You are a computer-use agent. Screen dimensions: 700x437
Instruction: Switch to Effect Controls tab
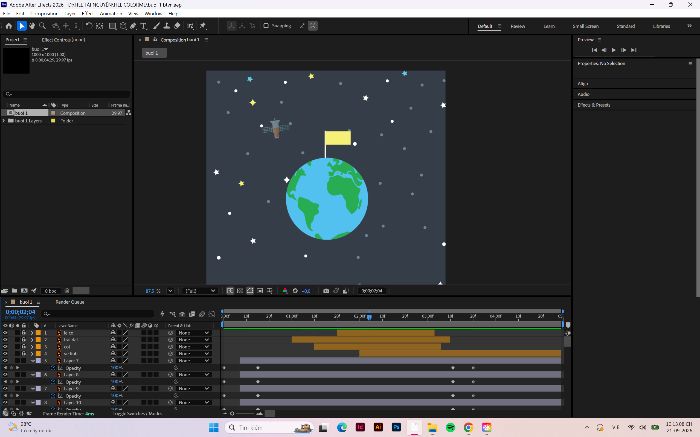[x=63, y=40]
